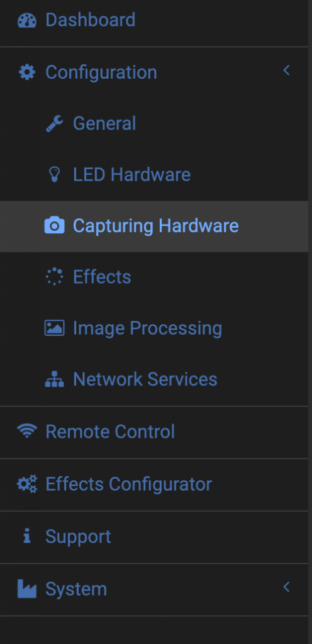Open the Support section label

click(78, 537)
